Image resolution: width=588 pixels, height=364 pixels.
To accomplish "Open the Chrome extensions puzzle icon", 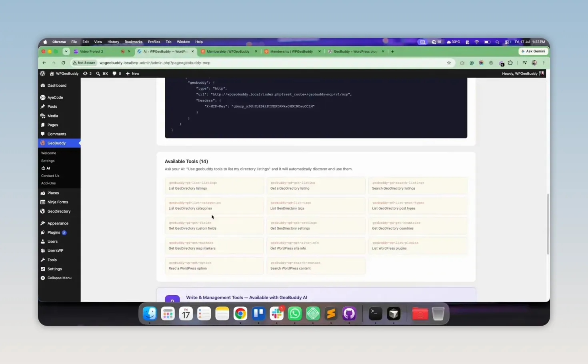I will coord(510,63).
